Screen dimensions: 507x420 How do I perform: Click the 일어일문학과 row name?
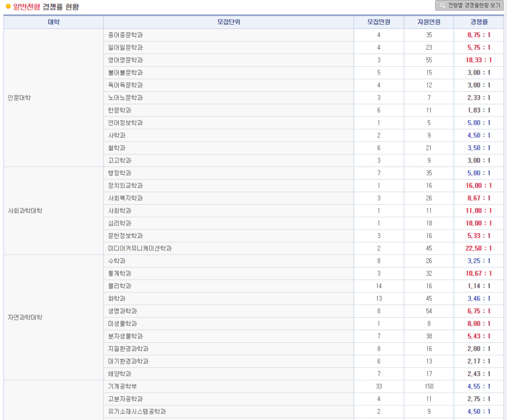coord(125,48)
